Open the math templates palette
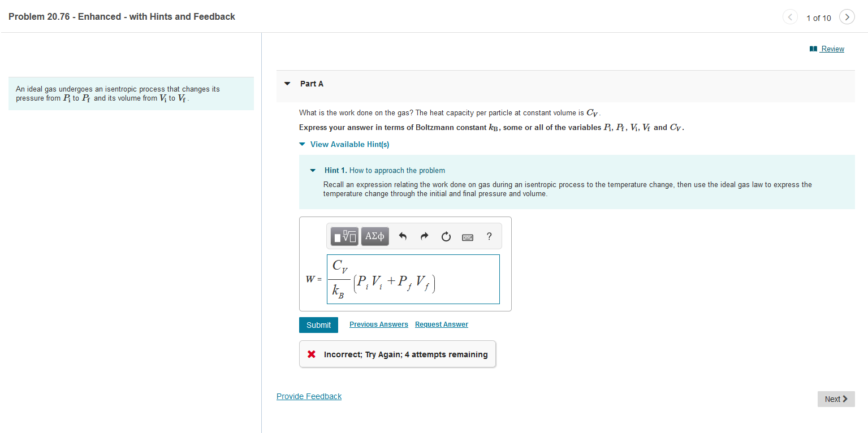 tap(344, 236)
